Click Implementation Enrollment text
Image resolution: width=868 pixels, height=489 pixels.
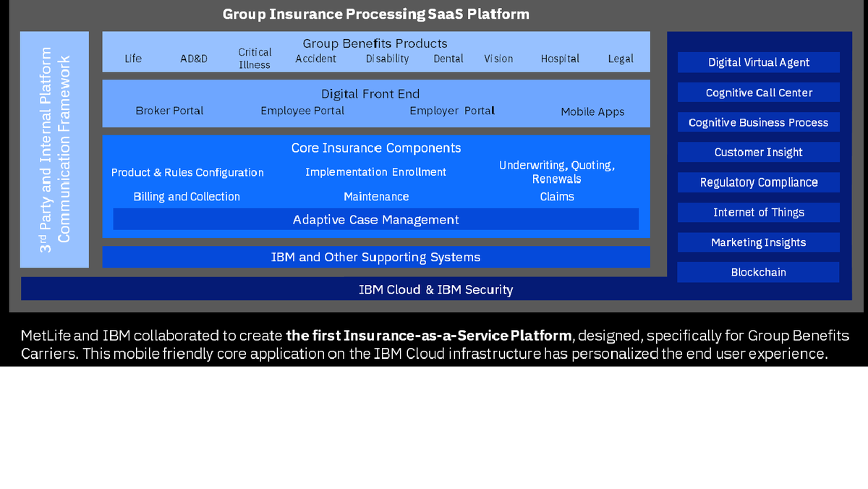tap(375, 172)
